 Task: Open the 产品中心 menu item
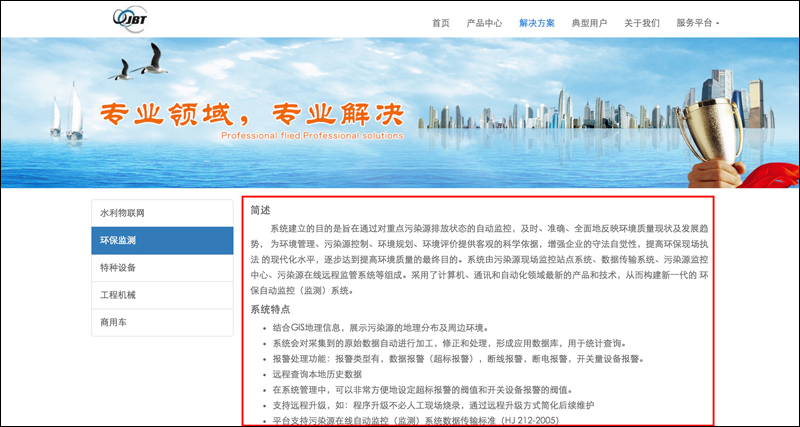click(x=484, y=23)
